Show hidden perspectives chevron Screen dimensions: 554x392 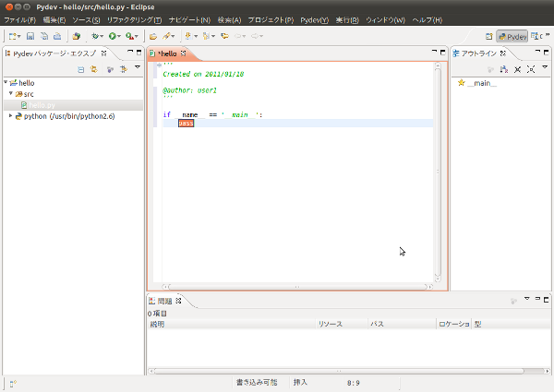(548, 34)
